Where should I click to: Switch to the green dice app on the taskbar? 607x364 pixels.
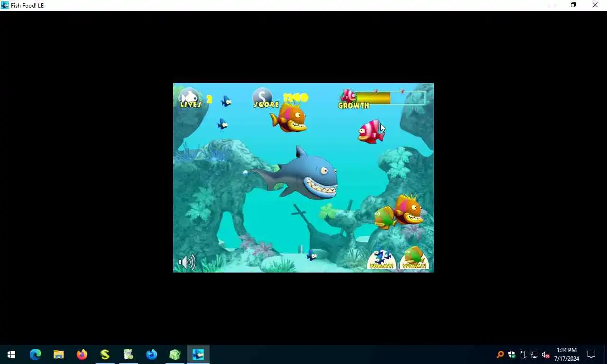point(175,355)
